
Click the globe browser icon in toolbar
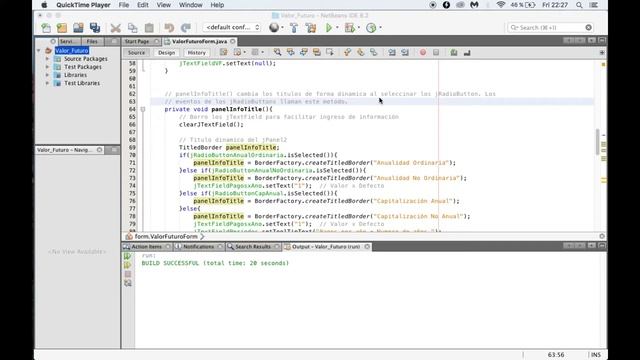tap(274, 27)
